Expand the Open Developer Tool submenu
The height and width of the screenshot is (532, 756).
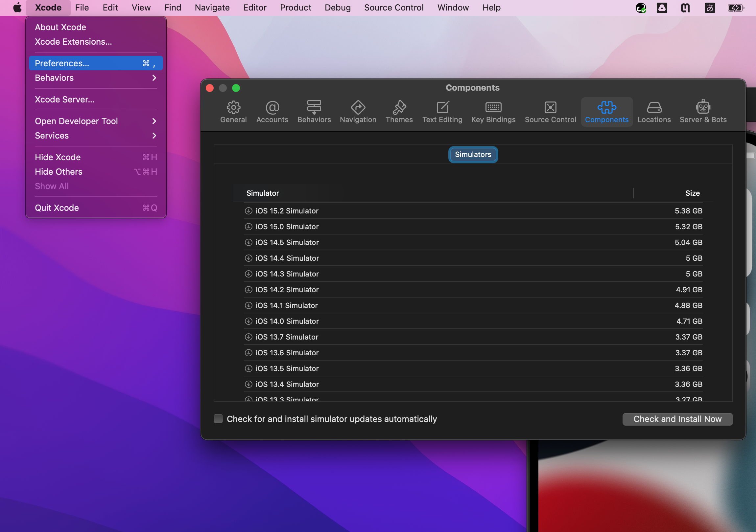(96, 121)
